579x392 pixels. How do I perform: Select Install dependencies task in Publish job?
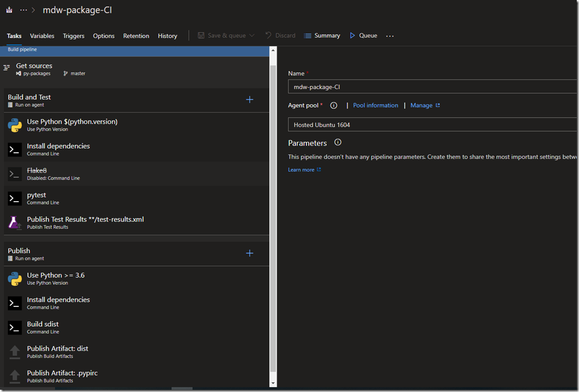(x=137, y=302)
